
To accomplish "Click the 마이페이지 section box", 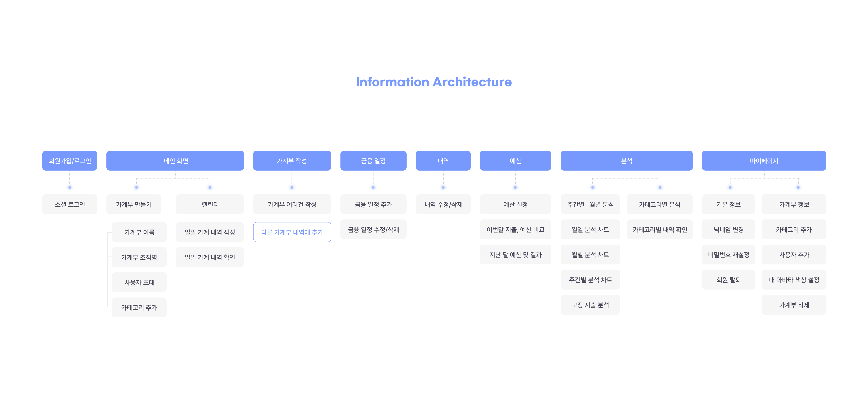I will pos(764,161).
